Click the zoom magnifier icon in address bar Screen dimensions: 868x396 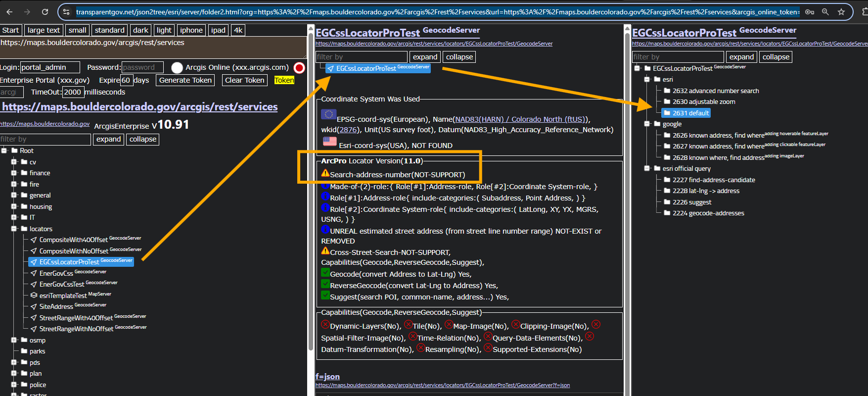tap(825, 12)
